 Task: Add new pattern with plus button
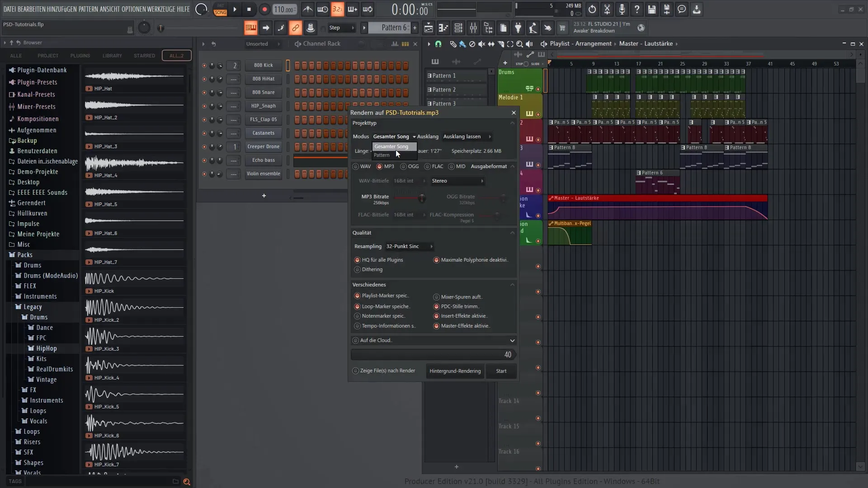[415, 28]
